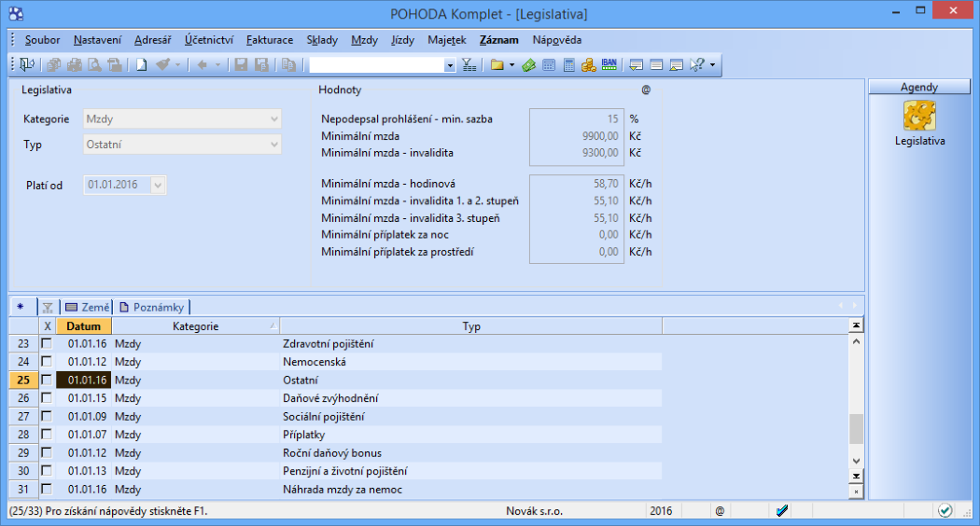Click the @ symbol next to Hodnoty

[x=646, y=90]
